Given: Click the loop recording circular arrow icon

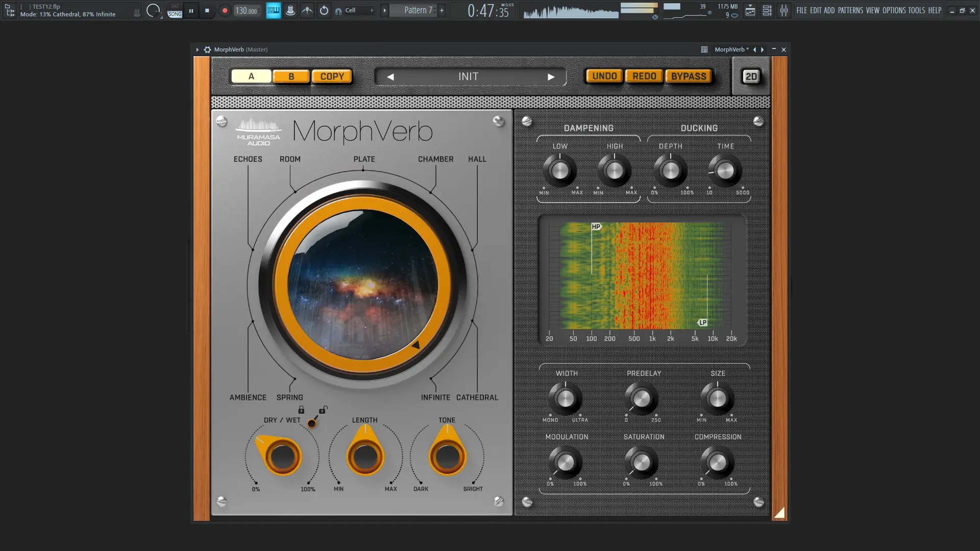Looking at the screenshot, I should coord(324,10).
